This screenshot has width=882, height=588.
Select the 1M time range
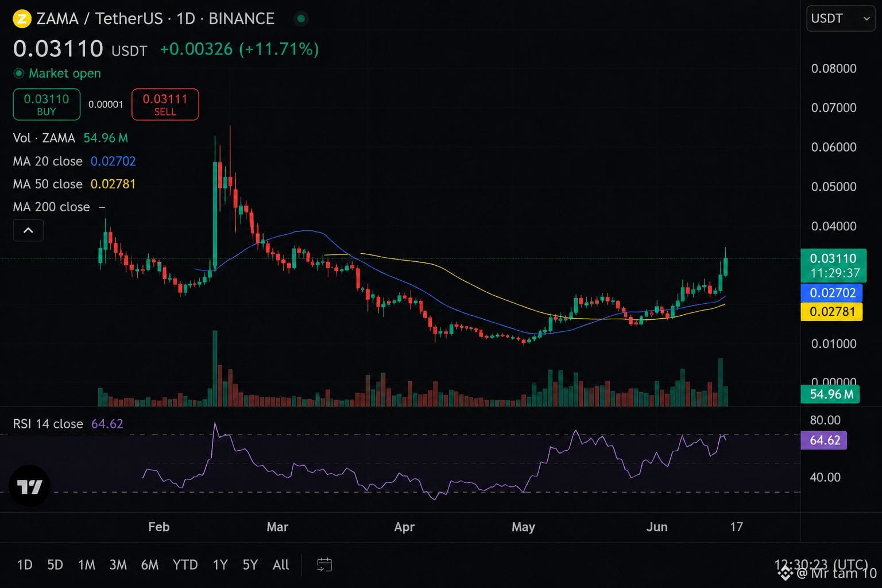click(x=87, y=565)
